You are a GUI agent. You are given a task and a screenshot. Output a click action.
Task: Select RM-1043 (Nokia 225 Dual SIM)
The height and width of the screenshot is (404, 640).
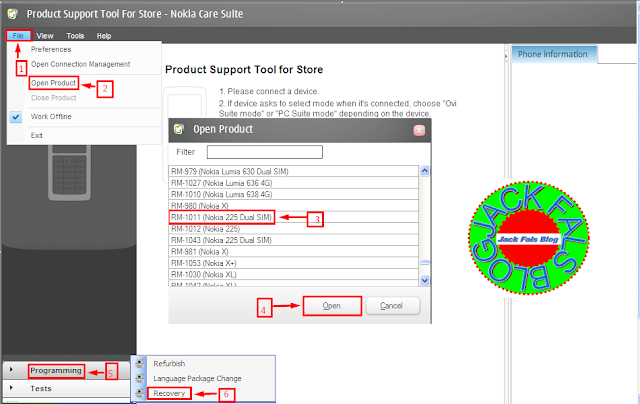click(x=293, y=240)
